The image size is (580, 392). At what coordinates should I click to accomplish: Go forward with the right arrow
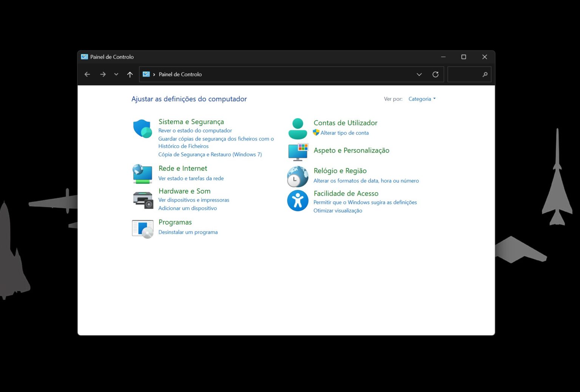click(x=103, y=74)
